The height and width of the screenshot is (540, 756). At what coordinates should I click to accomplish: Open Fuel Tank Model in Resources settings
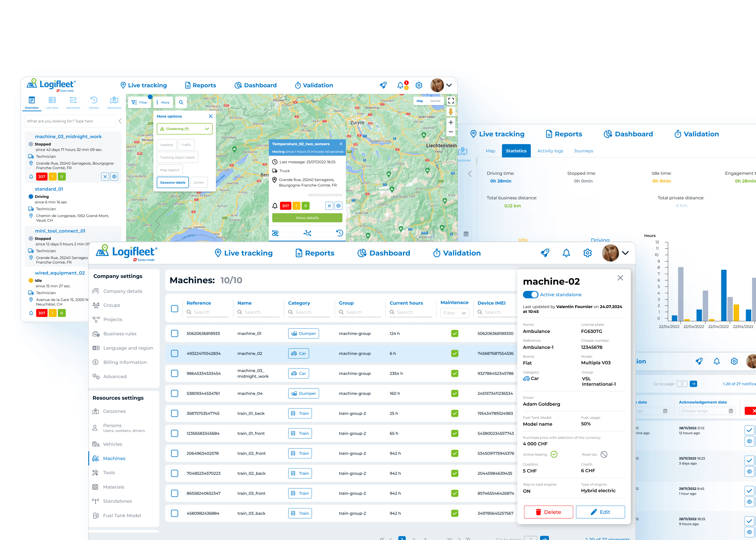coord(122,516)
